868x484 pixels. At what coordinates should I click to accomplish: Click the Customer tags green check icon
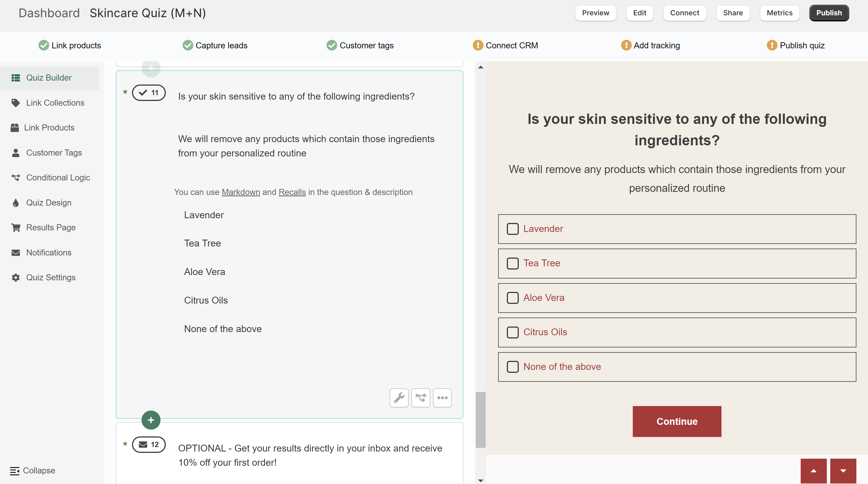[x=332, y=45]
